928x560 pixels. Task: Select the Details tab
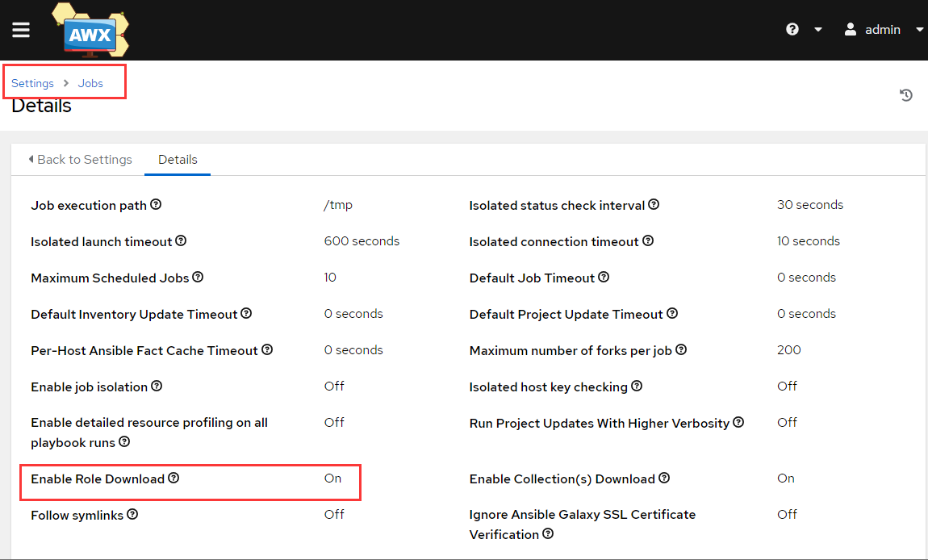pos(178,160)
